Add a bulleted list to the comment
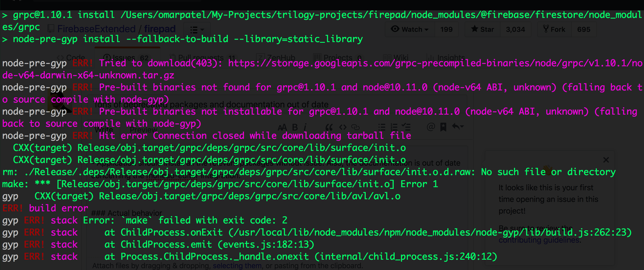 click(381, 127)
